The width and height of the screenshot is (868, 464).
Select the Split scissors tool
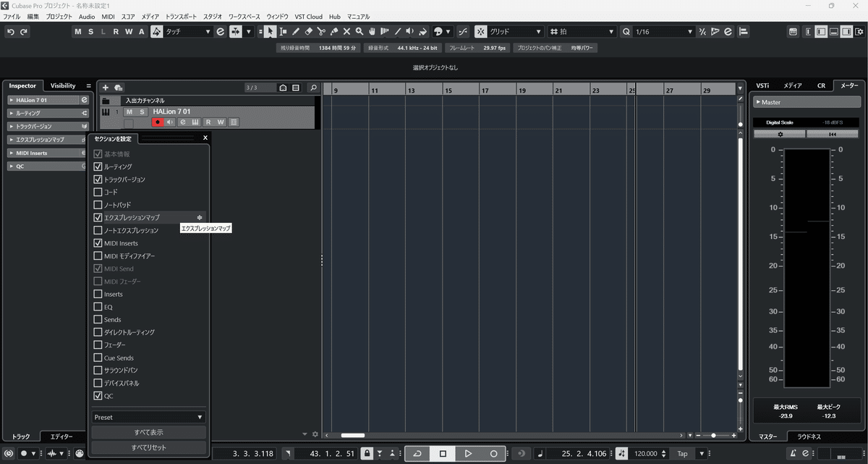321,32
